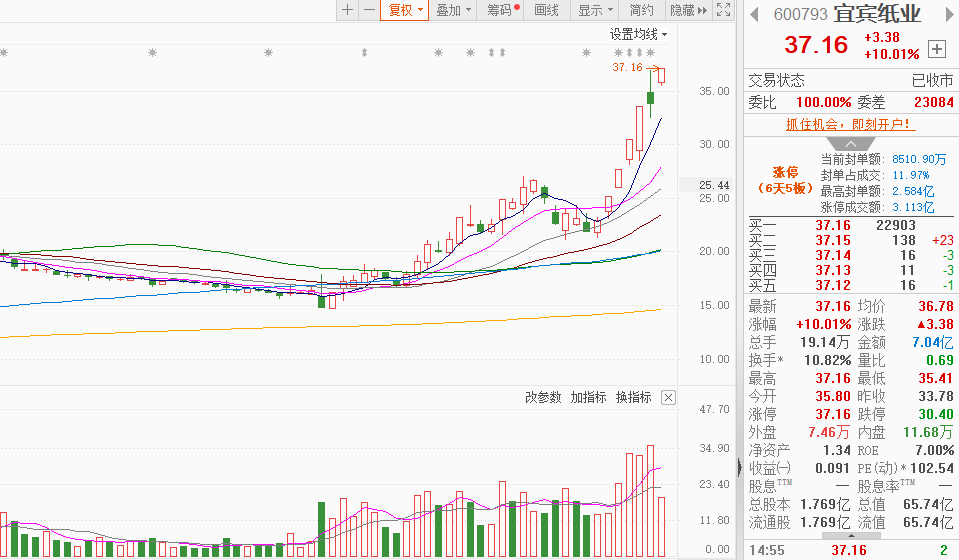Open 设置均线 dropdown
The height and width of the screenshot is (560, 959).
tap(638, 34)
